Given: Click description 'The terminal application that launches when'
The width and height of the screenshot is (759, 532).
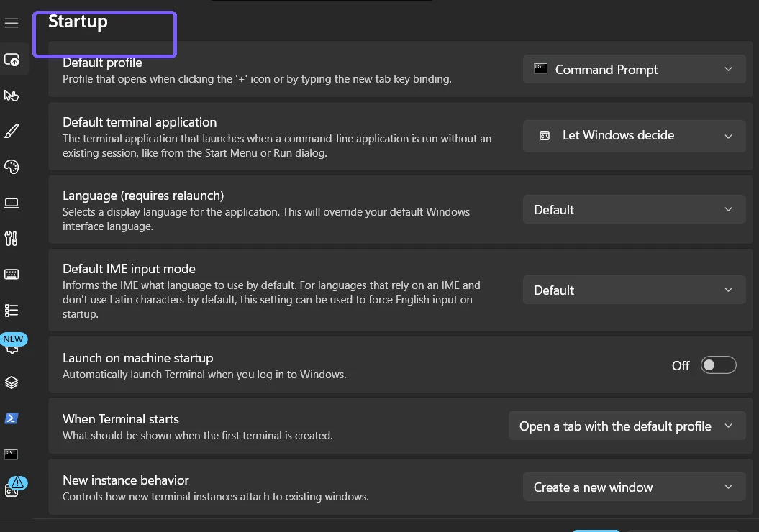Looking at the screenshot, I should point(277,145).
